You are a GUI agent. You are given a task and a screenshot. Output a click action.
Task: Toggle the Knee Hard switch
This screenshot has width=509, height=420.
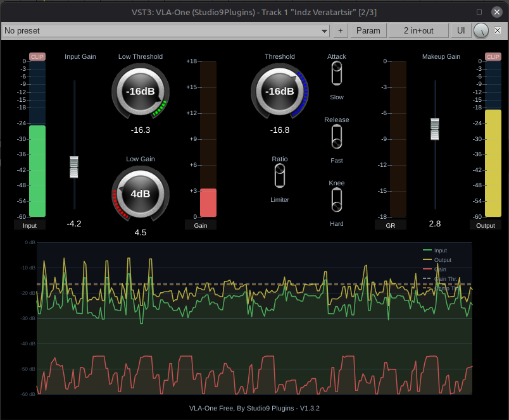[337, 200]
